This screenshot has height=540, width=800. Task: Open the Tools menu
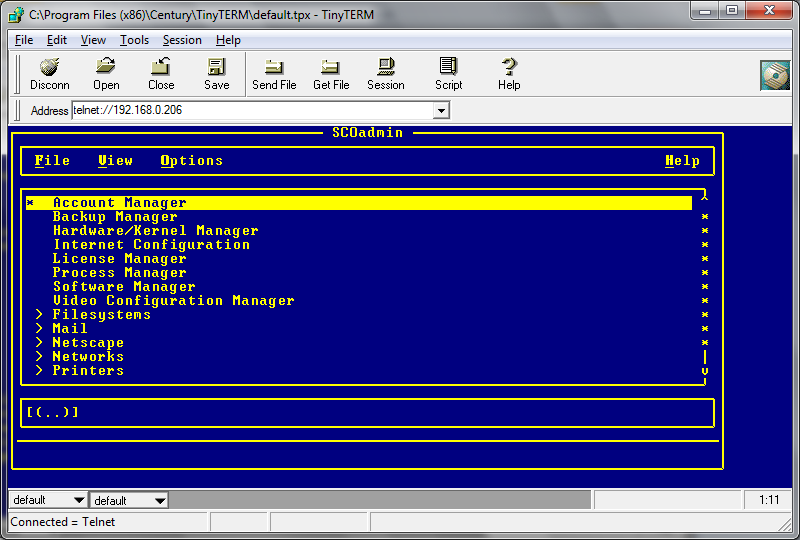pos(134,40)
